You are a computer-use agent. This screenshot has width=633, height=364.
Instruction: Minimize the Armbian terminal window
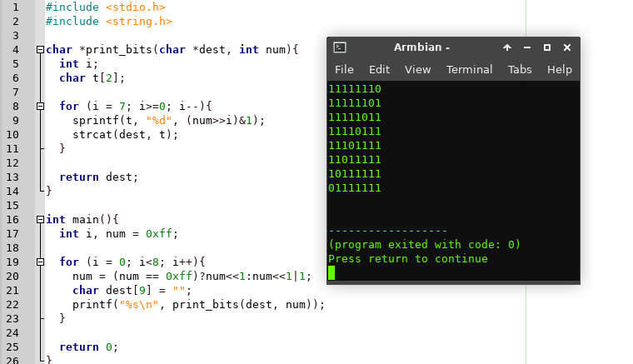coord(527,47)
